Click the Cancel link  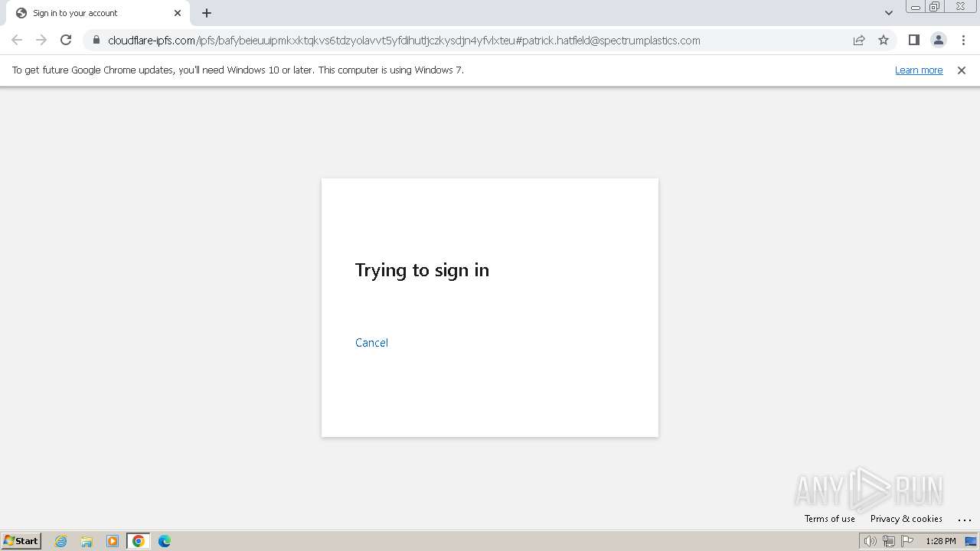tap(371, 342)
